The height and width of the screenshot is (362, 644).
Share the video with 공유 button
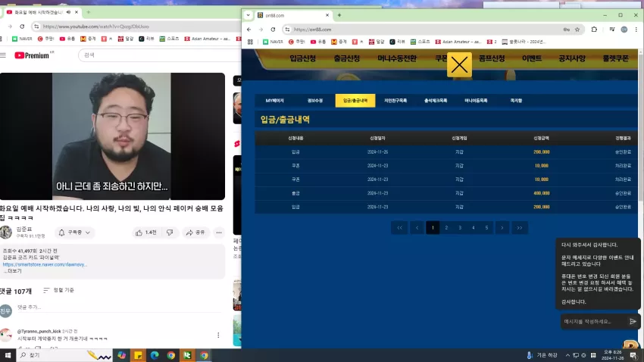click(196, 232)
